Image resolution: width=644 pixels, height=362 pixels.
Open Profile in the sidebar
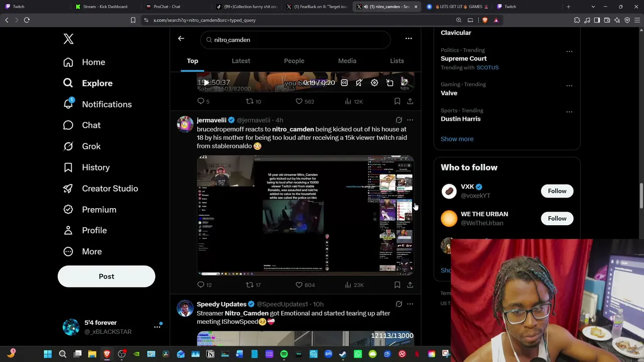pyautogui.click(x=85, y=230)
